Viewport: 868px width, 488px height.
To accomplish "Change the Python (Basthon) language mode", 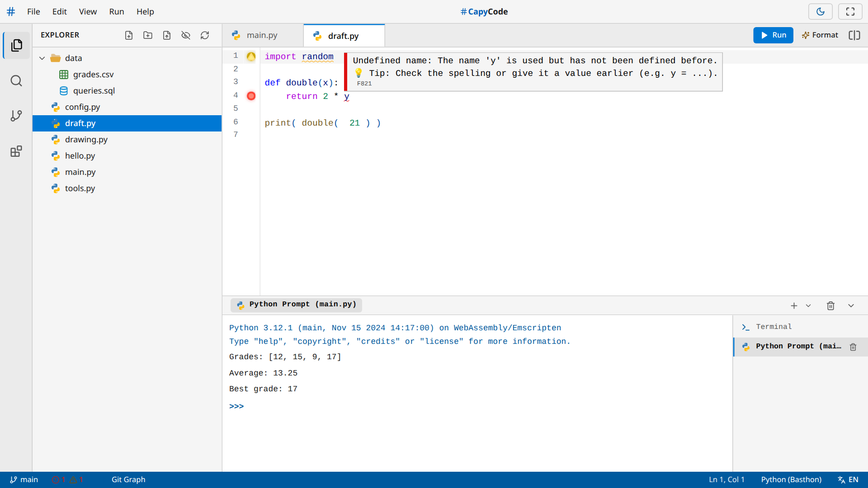I will tap(791, 480).
